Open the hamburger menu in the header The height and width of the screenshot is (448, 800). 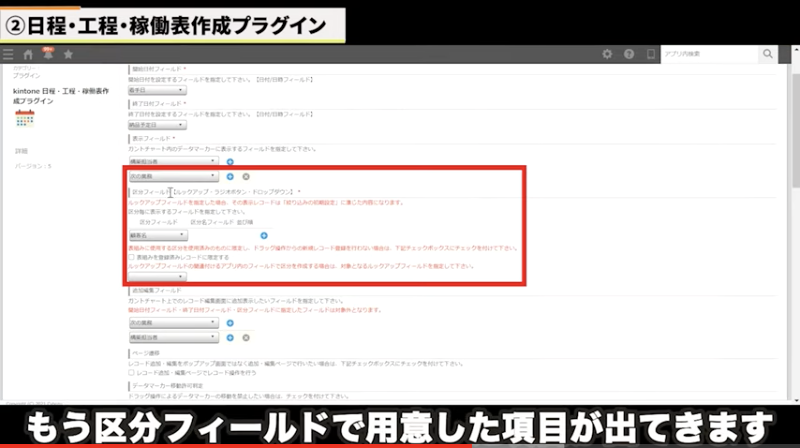(9, 54)
